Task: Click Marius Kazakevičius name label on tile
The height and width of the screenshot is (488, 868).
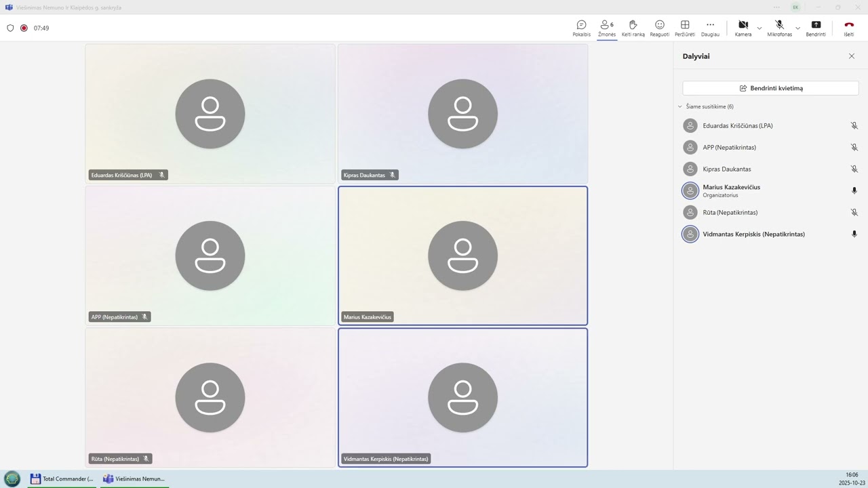Action: pos(367,317)
